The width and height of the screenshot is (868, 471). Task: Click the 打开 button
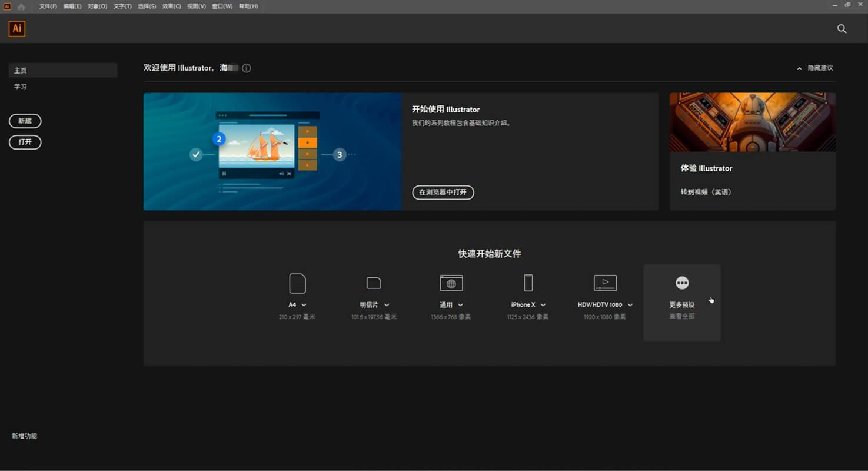click(25, 142)
